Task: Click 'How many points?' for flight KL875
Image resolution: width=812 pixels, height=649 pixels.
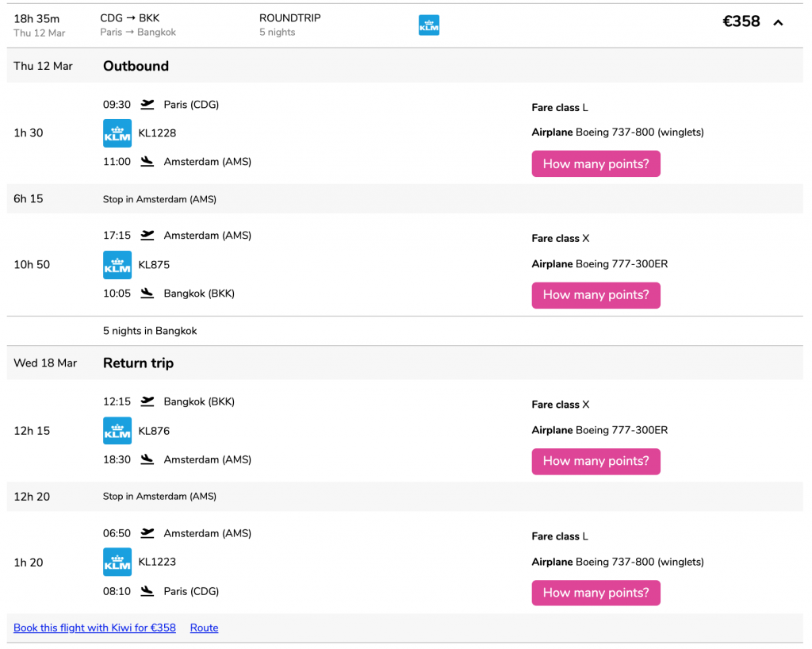Action: tap(596, 295)
